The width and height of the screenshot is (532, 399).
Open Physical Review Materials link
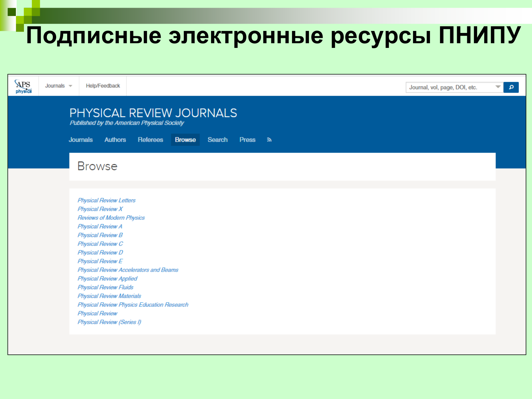tap(109, 296)
